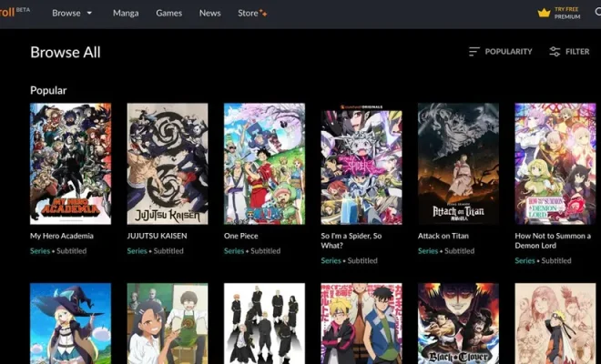
Task: Click So I'm a Spider, So What? title
Action: pos(351,240)
